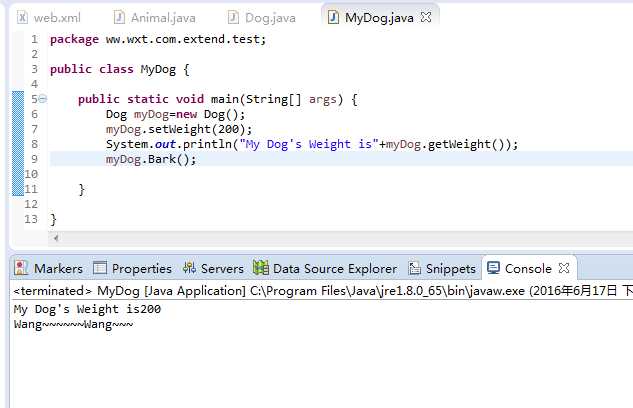Close the MyDog.java tab

click(x=426, y=17)
